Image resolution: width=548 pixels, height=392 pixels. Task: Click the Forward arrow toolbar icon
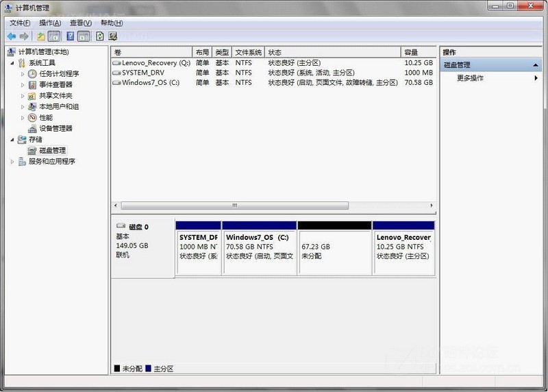[24, 36]
